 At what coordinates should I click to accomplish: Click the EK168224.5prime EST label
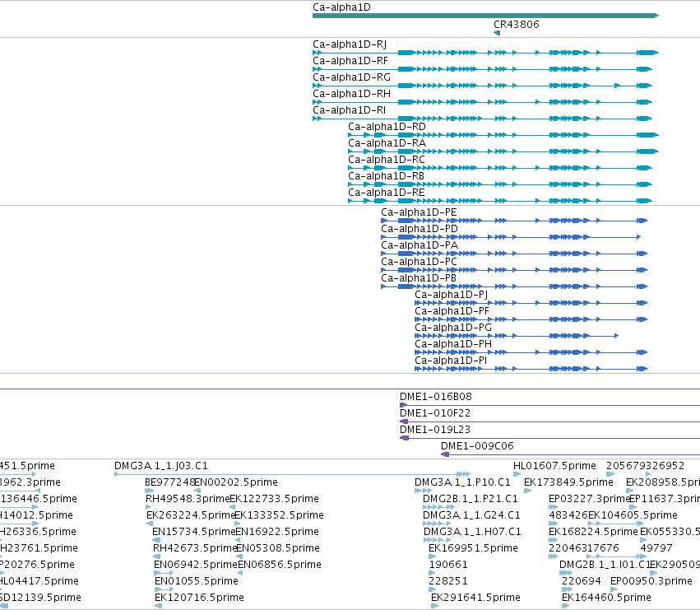click(x=593, y=533)
